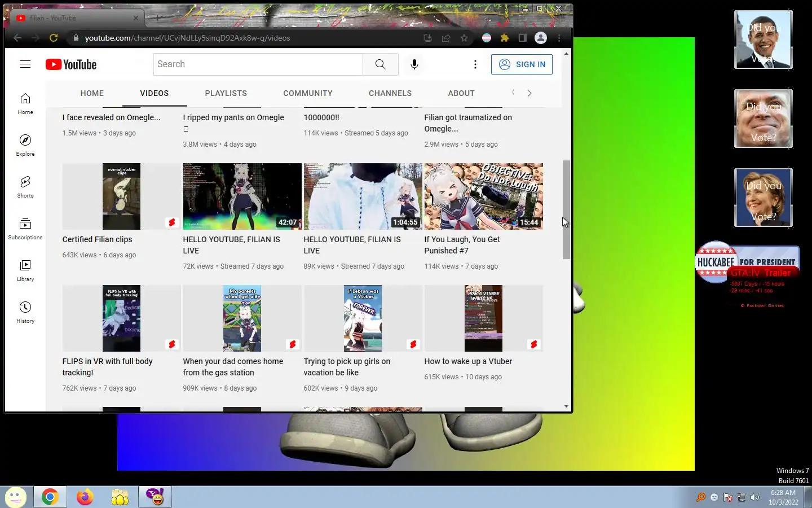Focus the YouTube Search field
Screen dimensions: 812x508
pos(258,64)
